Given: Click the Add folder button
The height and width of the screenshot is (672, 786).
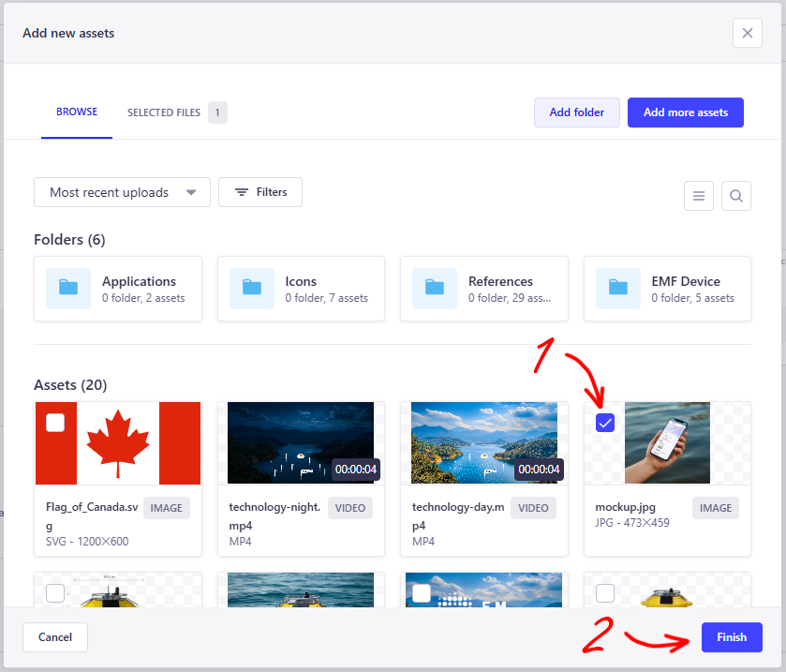Looking at the screenshot, I should click(576, 112).
